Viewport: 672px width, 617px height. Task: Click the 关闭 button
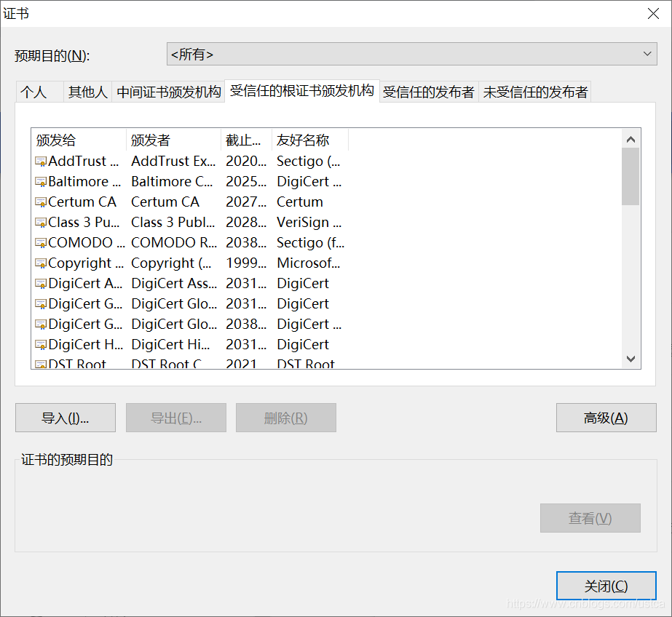pos(606,585)
